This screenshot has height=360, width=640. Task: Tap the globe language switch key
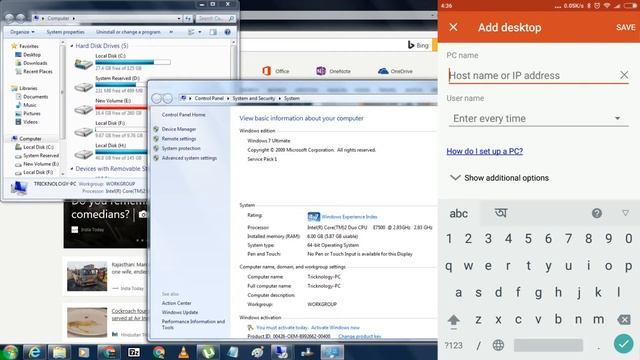click(x=498, y=345)
